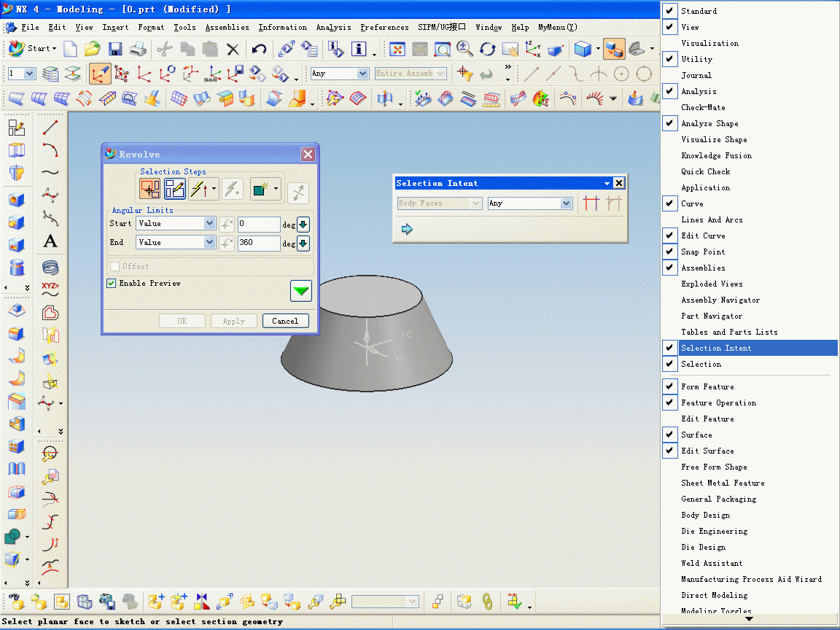Open the Preferences menu

(384, 27)
